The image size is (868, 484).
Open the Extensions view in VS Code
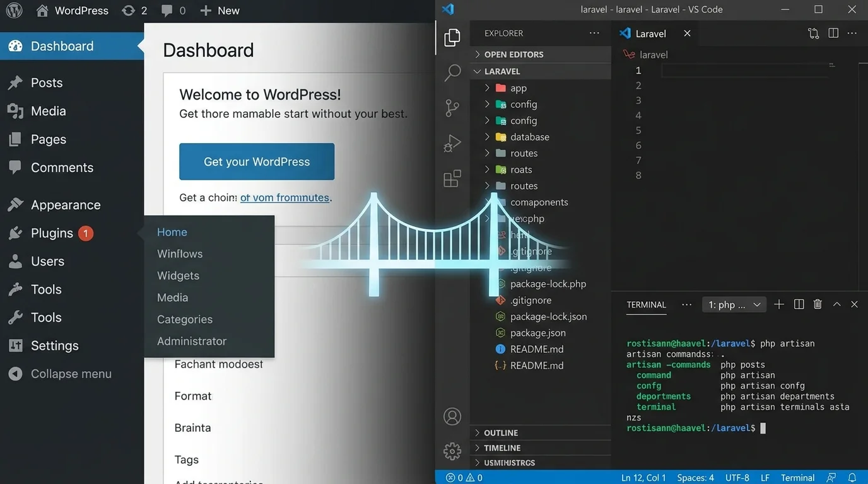[452, 179]
